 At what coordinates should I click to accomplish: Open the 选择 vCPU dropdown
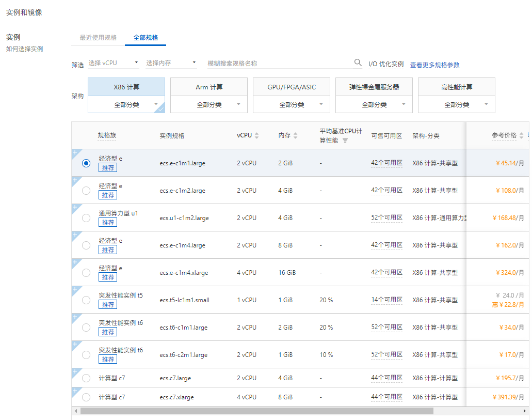pyautogui.click(x=114, y=63)
